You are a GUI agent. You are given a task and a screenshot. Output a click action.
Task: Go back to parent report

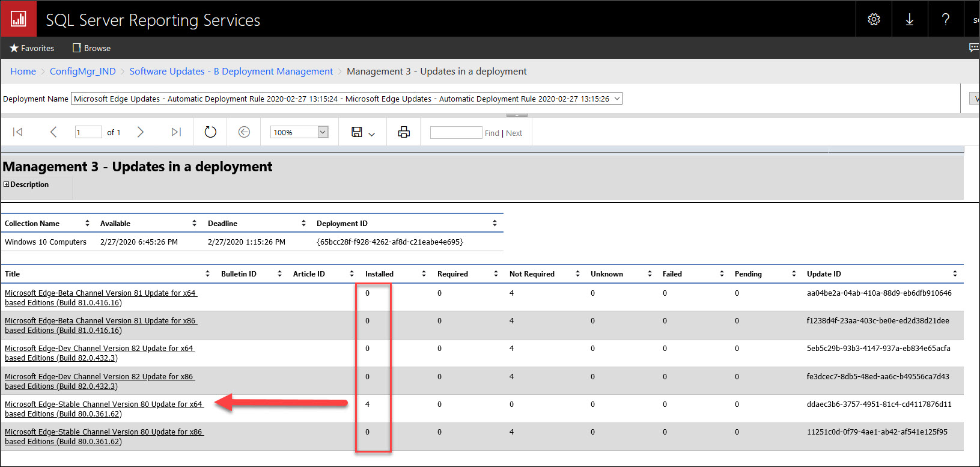244,132
